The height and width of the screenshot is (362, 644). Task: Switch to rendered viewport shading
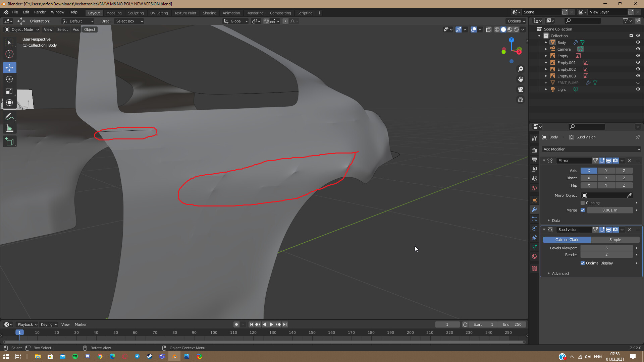click(516, 29)
